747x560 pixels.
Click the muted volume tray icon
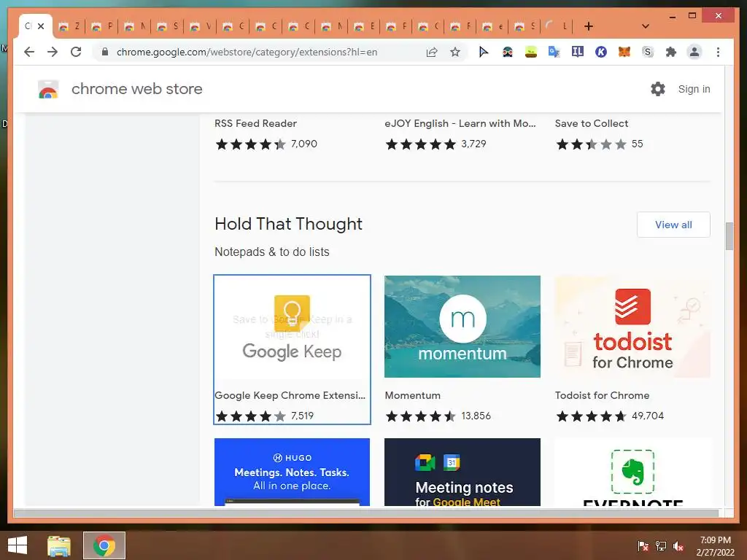click(x=678, y=546)
